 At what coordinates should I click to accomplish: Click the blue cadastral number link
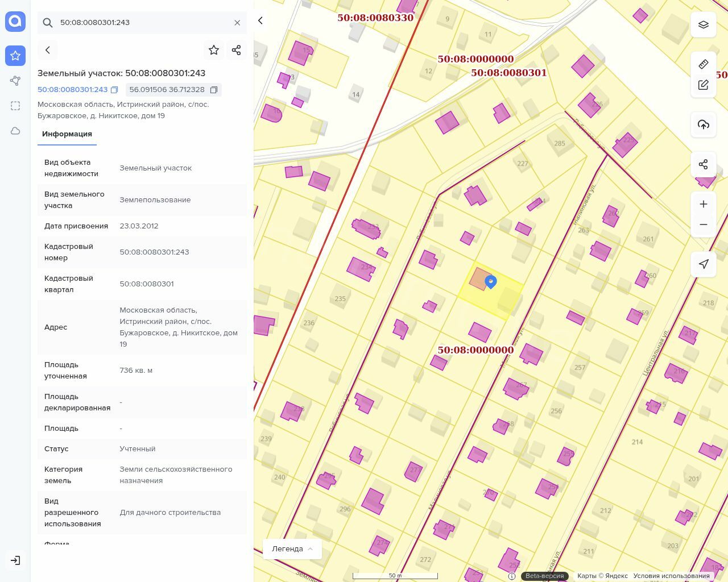pyautogui.click(x=72, y=90)
